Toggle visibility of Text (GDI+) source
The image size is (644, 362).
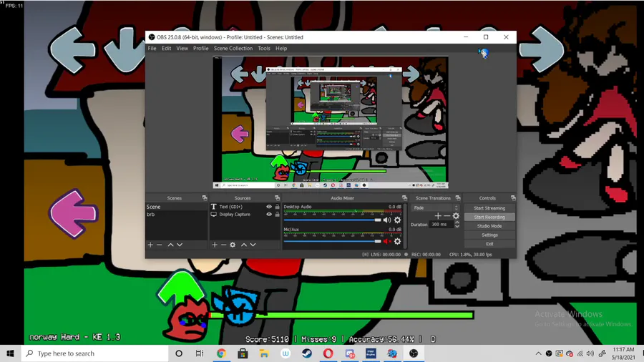coord(269,207)
